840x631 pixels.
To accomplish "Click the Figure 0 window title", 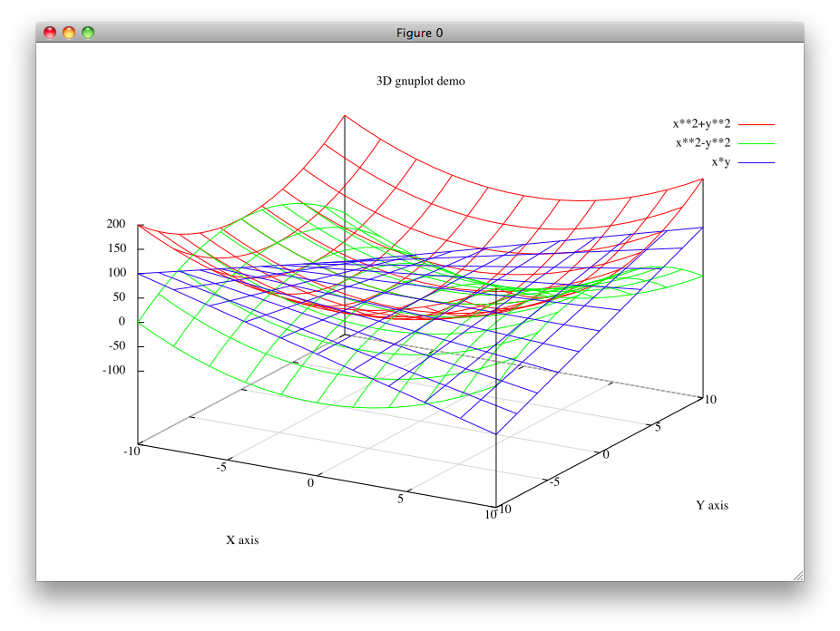I will (x=419, y=34).
